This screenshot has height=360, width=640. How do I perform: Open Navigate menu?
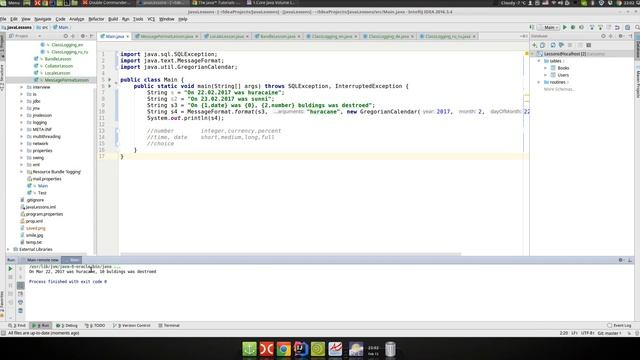click(42, 19)
